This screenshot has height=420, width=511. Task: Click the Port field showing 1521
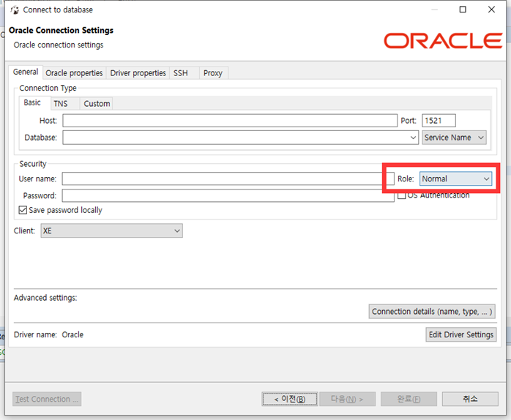point(439,121)
